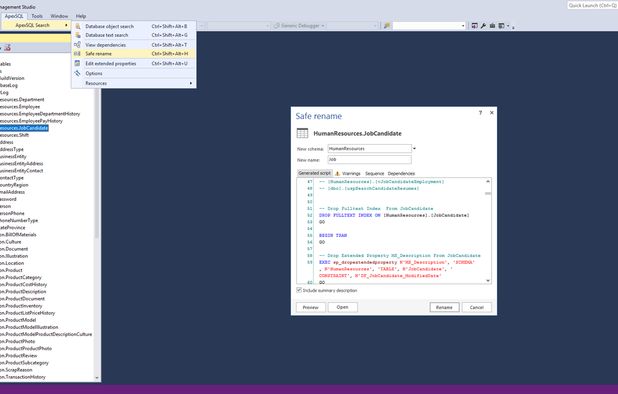Select BusinessEntityContact in tree
The image size is (618, 394).
point(22,171)
